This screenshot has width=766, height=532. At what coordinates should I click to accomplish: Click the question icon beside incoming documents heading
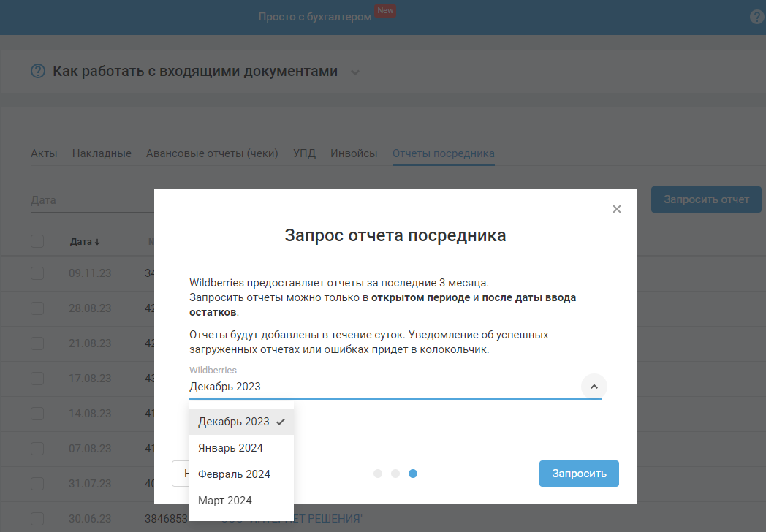[38, 72]
